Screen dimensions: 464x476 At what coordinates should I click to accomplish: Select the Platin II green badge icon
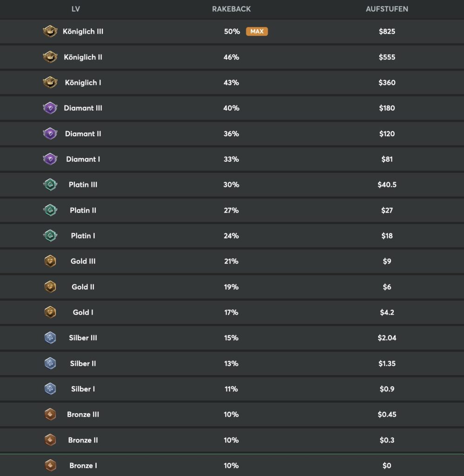point(50,210)
